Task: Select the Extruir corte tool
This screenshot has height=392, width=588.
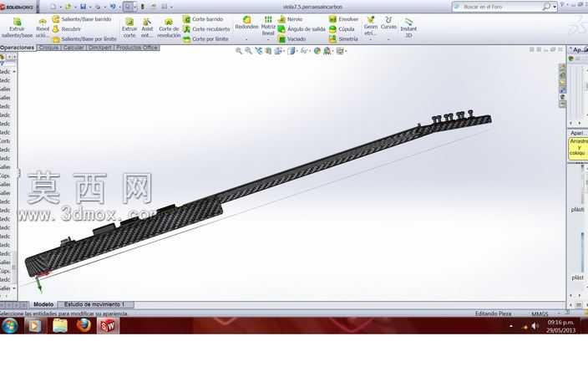Action: (129, 28)
